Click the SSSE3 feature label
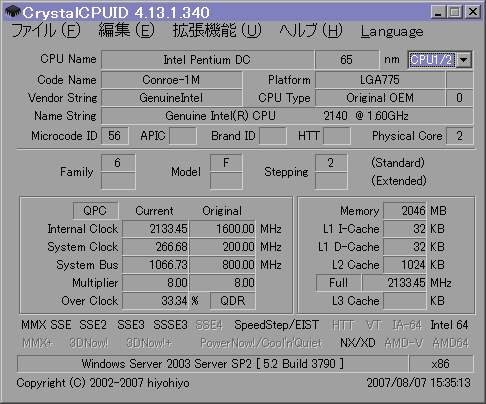The image size is (486, 404). click(x=170, y=325)
